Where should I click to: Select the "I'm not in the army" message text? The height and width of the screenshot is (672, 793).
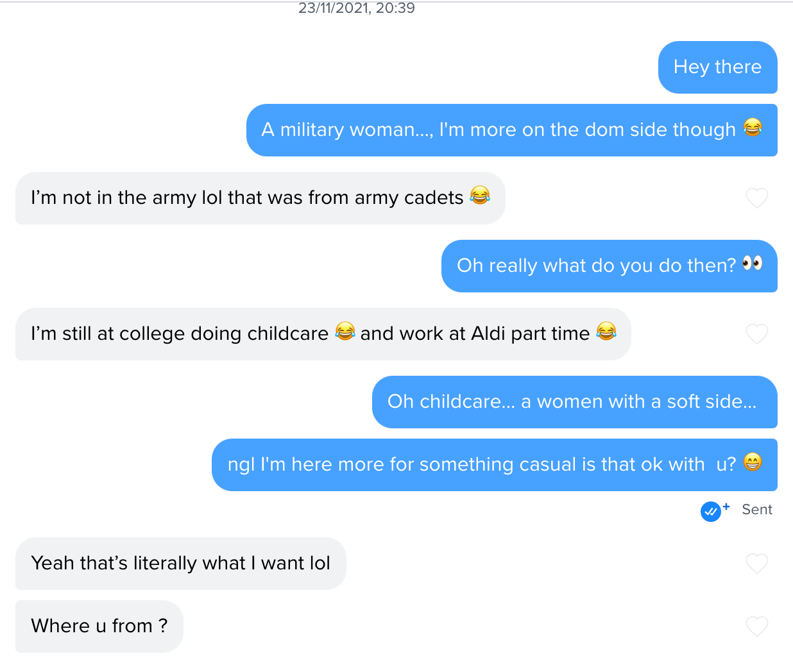[247, 198]
